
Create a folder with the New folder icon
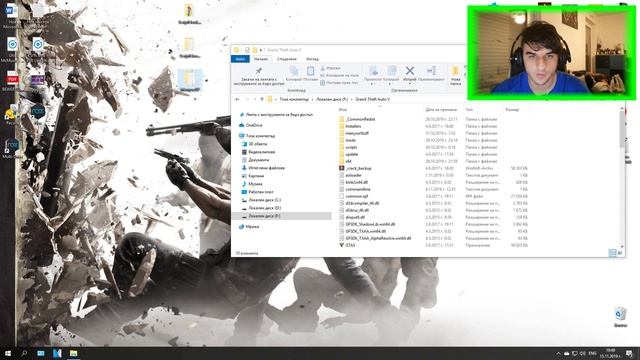(456, 71)
